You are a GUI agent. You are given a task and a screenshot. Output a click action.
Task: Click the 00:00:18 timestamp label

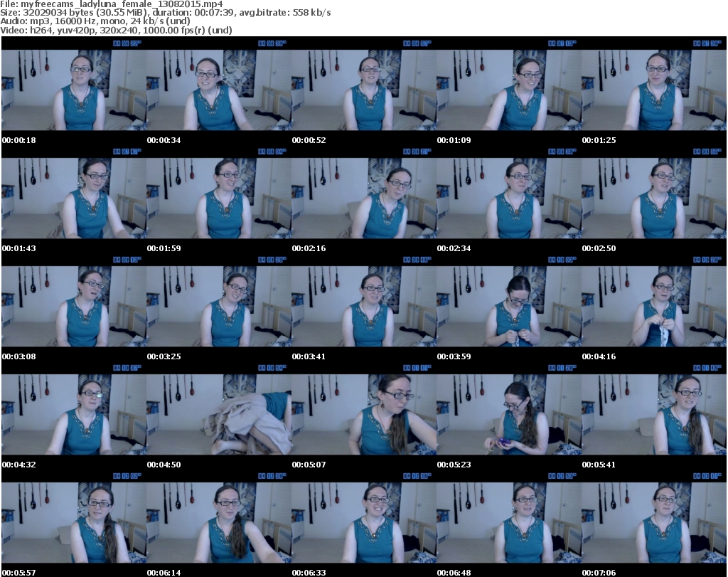click(19, 140)
